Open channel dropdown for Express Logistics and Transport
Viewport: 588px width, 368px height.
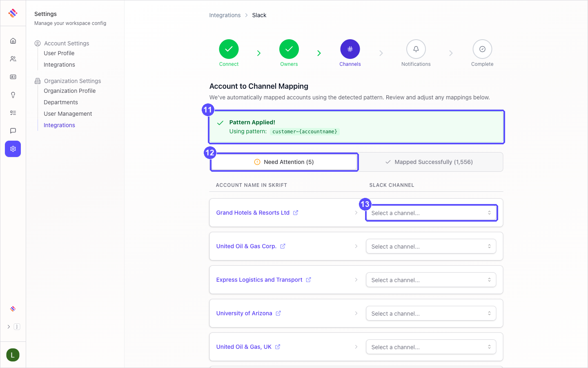click(431, 280)
